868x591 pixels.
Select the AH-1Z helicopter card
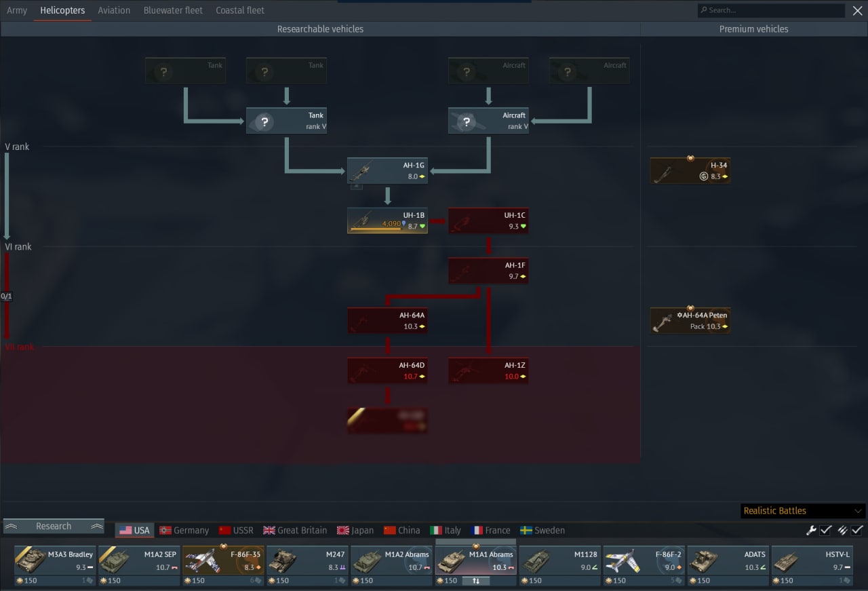pos(488,370)
